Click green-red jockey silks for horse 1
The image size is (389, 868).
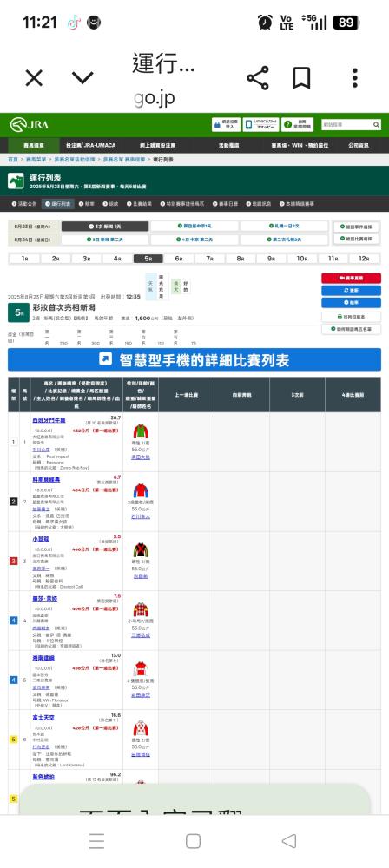click(x=141, y=431)
